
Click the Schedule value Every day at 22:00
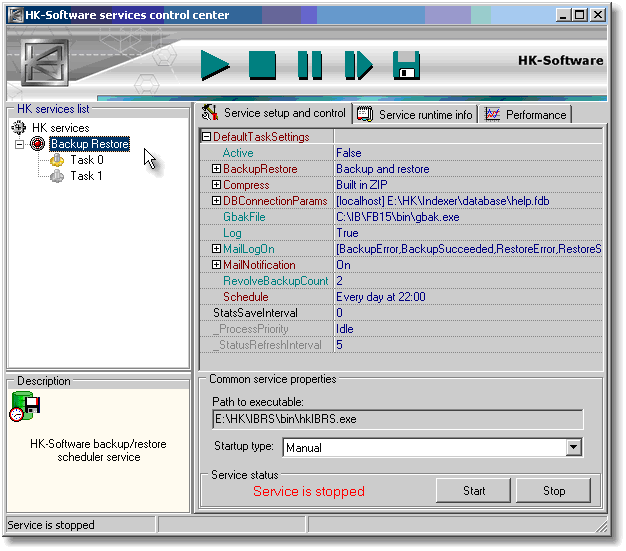pyautogui.click(x=381, y=297)
